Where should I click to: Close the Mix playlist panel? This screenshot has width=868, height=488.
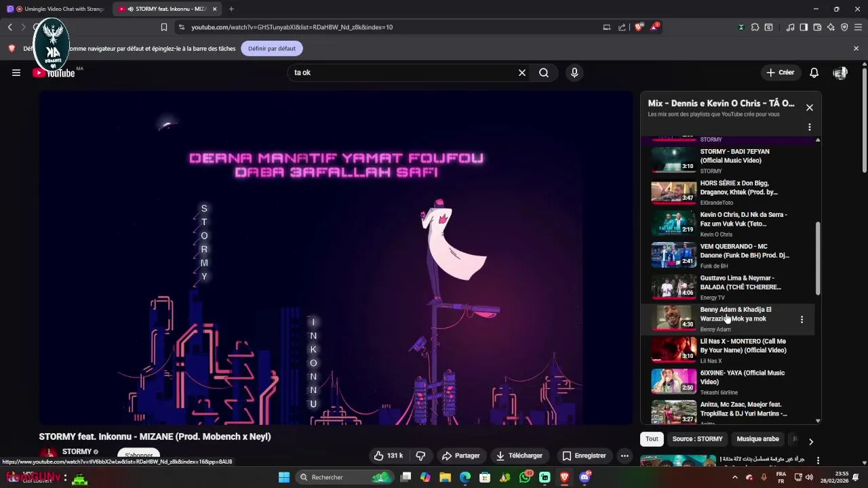click(x=809, y=108)
